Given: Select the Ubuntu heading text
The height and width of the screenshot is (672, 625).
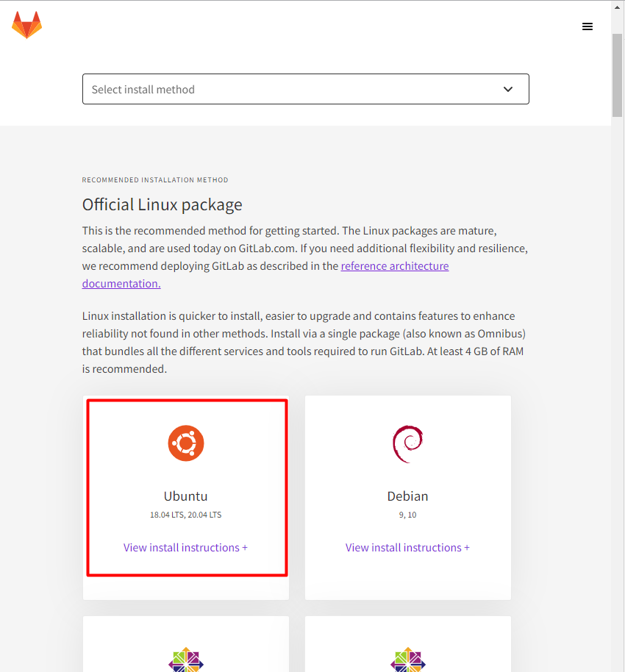Looking at the screenshot, I should 185,496.
